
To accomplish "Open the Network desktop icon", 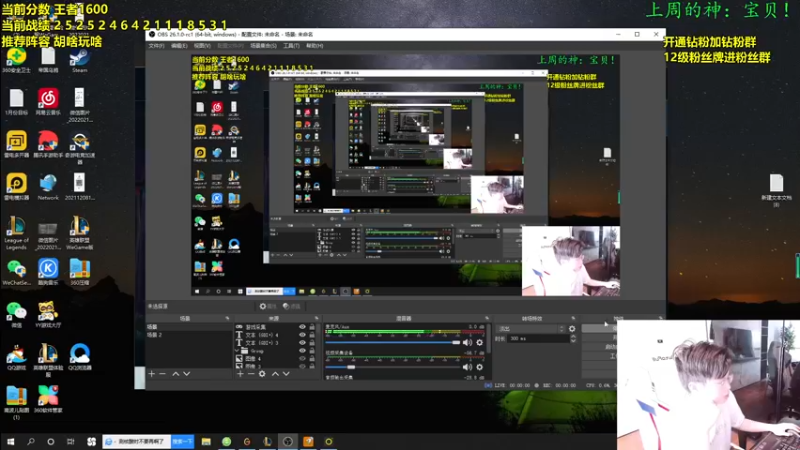I will point(48,187).
